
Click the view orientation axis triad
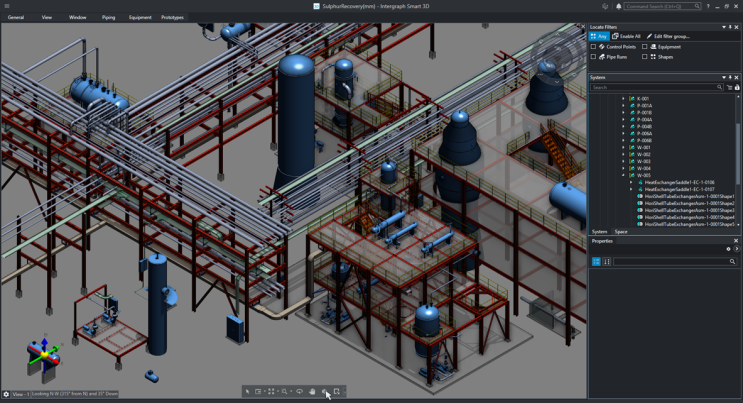[42, 353]
